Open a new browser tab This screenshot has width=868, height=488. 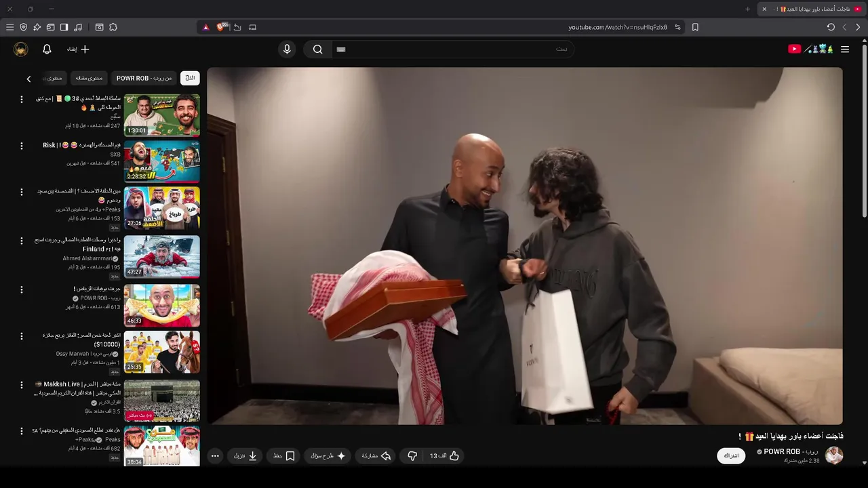point(748,9)
